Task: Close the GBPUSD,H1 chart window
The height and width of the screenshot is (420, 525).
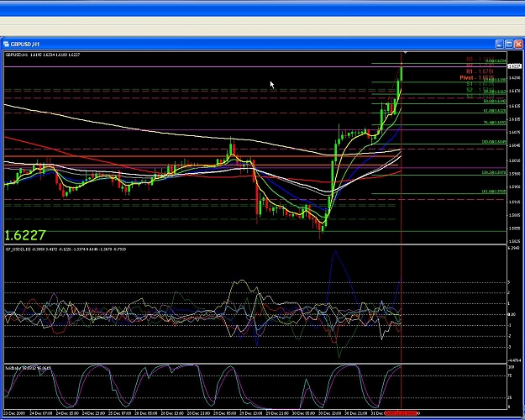Action: [x=518, y=45]
